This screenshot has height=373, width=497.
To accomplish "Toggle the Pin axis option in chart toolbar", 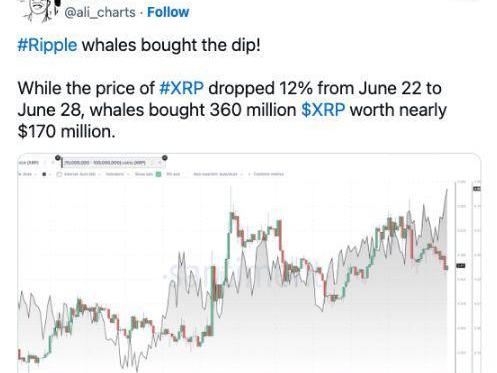I will (173, 174).
